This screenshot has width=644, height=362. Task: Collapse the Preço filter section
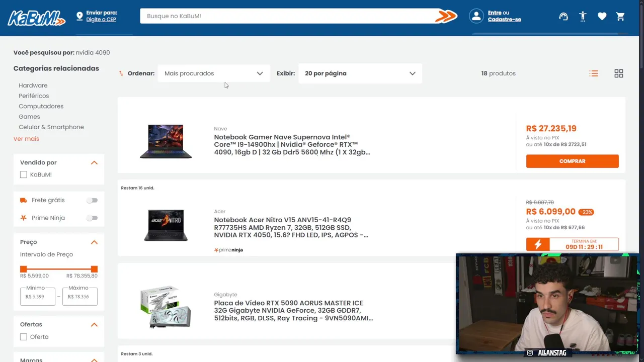click(94, 242)
